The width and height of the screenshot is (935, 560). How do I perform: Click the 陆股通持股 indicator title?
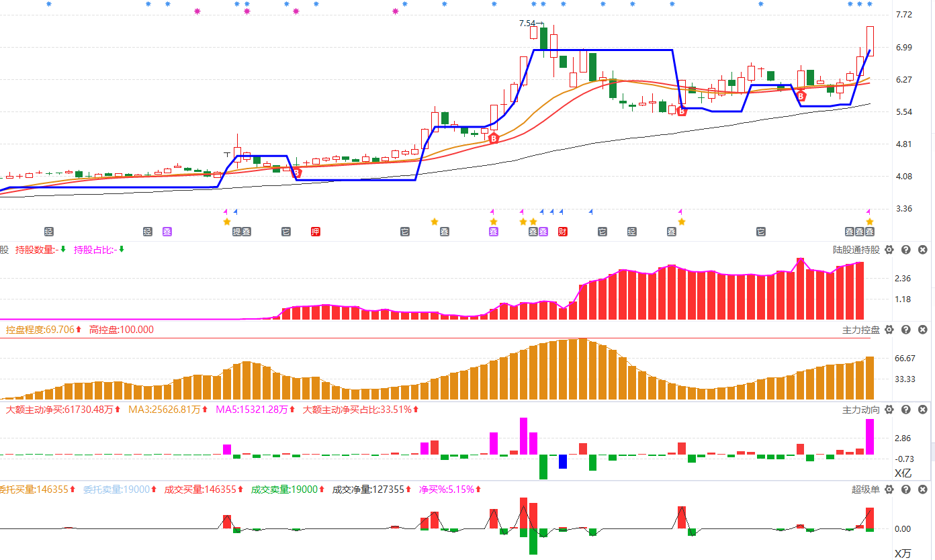click(856, 250)
